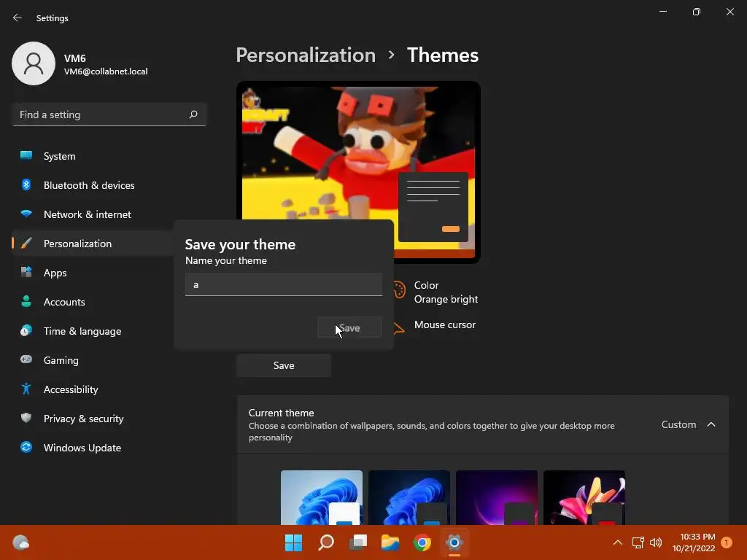Image resolution: width=747 pixels, height=560 pixels.
Task: Launch Google Chrome from taskbar
Action: tap(422, 542)
